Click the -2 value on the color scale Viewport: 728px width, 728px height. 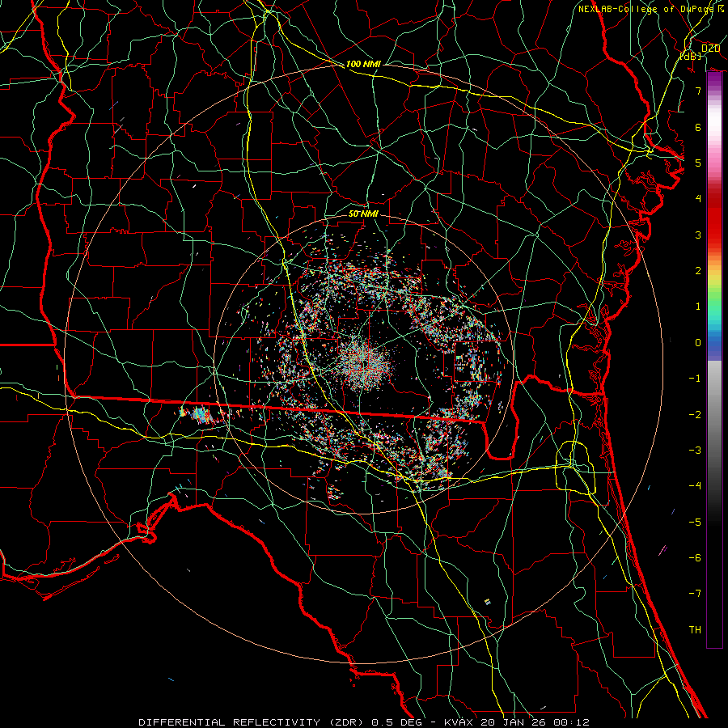[695, 415]
